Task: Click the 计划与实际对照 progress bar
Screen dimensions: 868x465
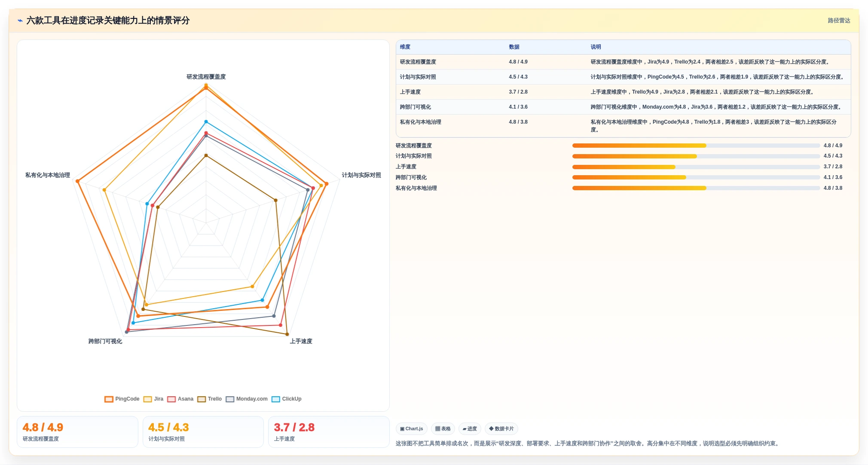Action: pos(696,156)
